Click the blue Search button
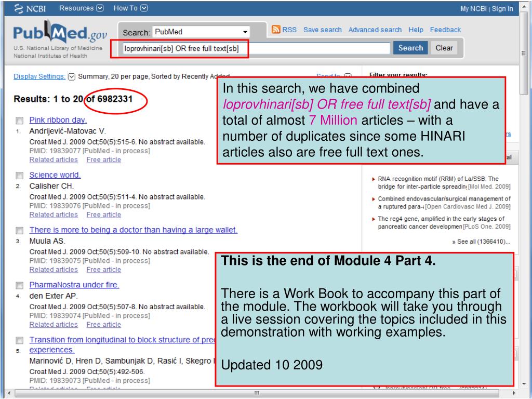Screen dimensions: 532x399 pyautogui.click(x=410, y=48)
